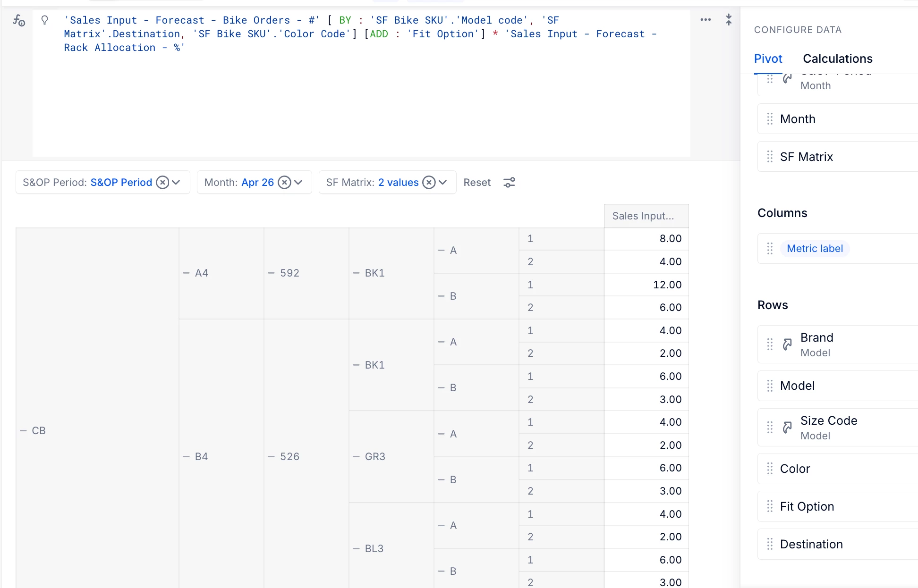
Task: Click the lightbulb suggestion icon
Action: [x=45, y=20]
